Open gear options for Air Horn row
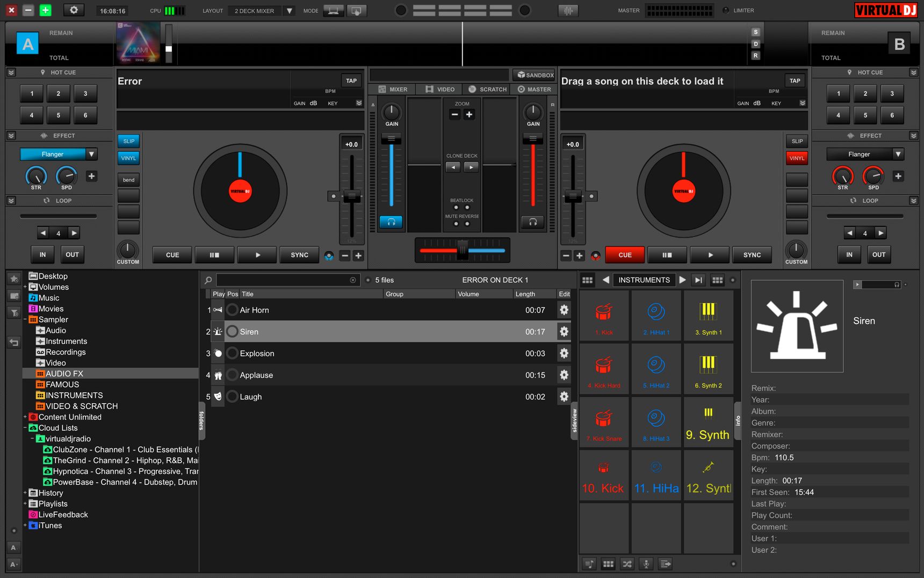This screenshot has height=578, width=924. click(x=564, y=310)
